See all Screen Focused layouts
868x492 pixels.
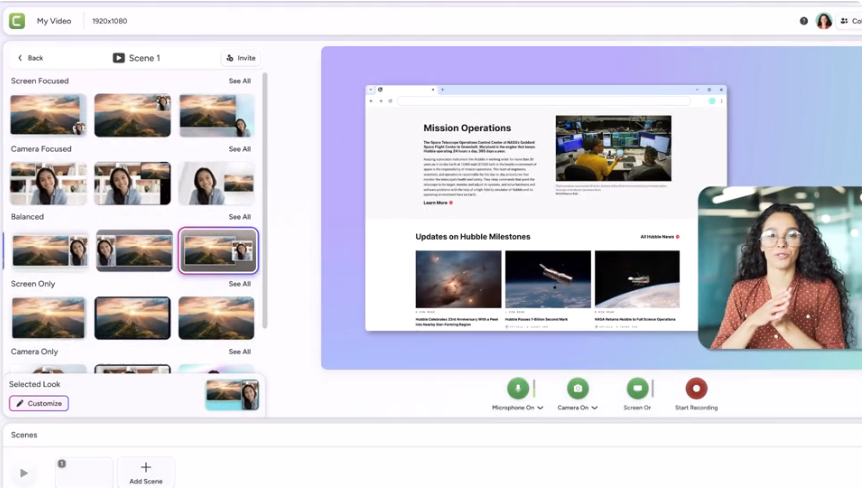click(240, 81)
